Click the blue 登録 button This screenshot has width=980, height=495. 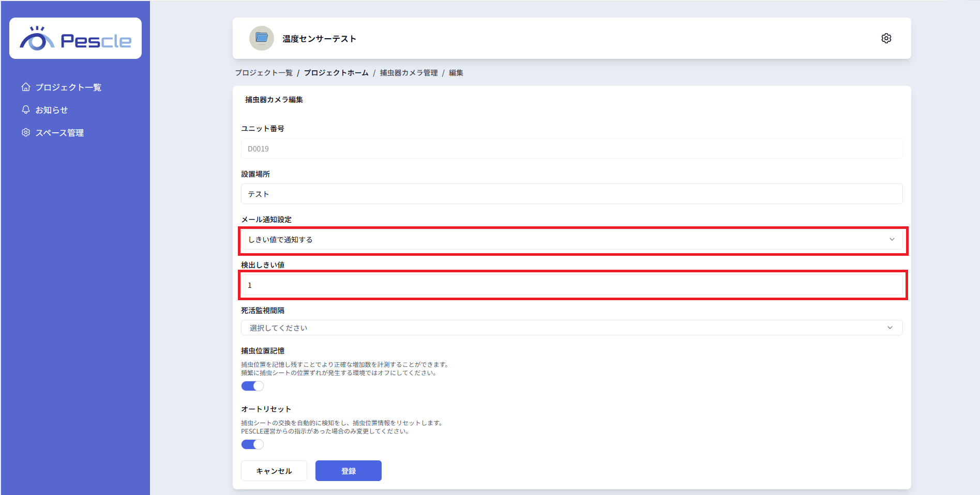[348, 471]
